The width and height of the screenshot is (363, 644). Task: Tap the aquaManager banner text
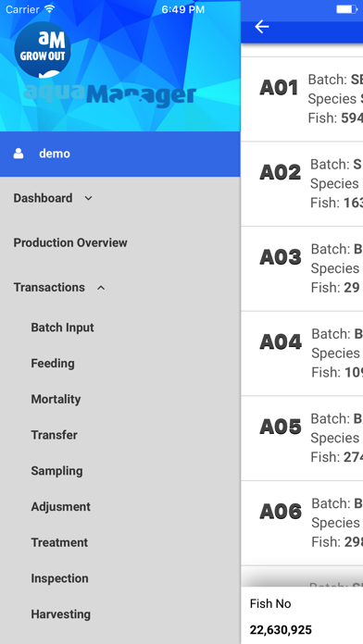109,95
